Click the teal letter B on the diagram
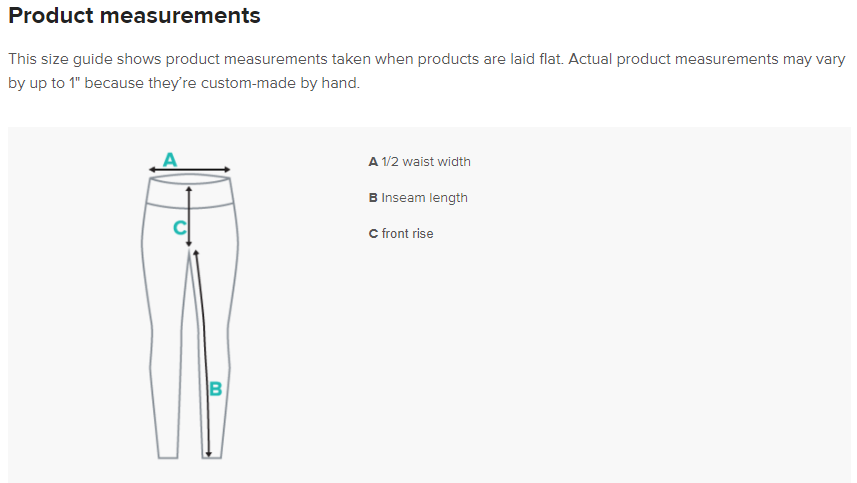The image size is (857, 483). point(214,388)
